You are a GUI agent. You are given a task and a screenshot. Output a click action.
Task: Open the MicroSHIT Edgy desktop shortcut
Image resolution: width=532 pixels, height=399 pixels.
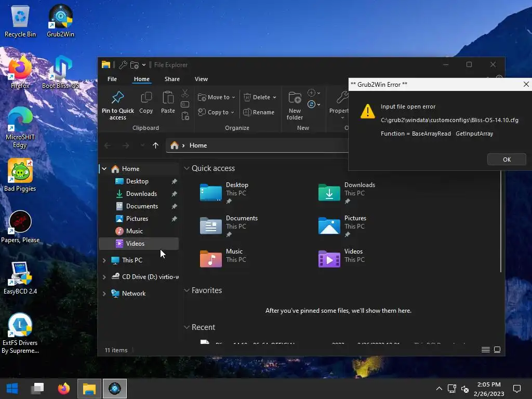(x=20, y=128)
